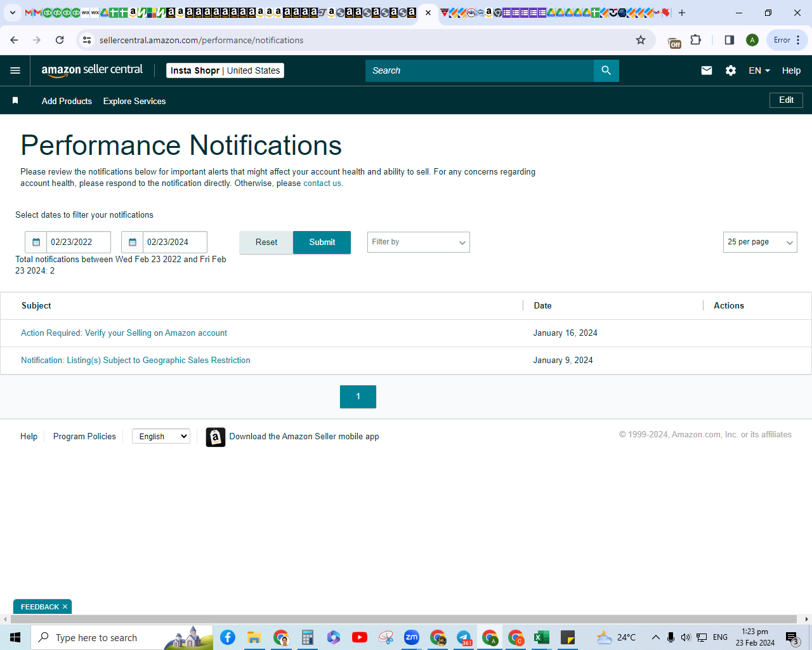Open the start date calendar picker
Image resolution: width=812 pixels, height=650 pixels.
(36, 242)
